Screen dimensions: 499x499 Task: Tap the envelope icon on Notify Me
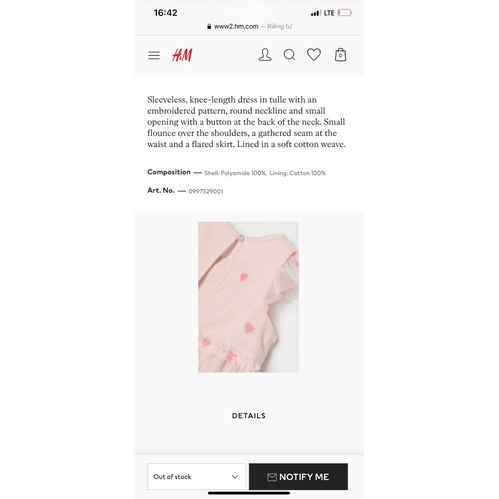point(272,477)
